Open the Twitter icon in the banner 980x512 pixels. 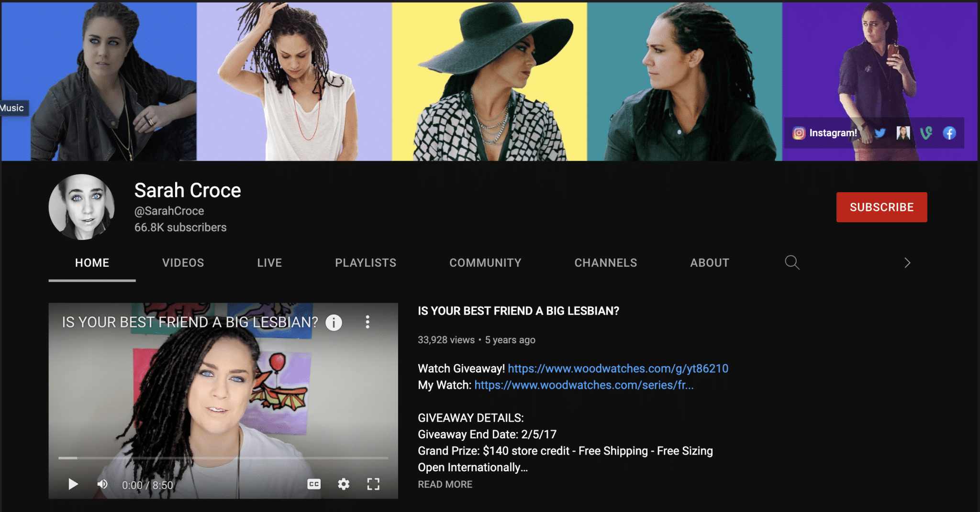tap(880, 133)
